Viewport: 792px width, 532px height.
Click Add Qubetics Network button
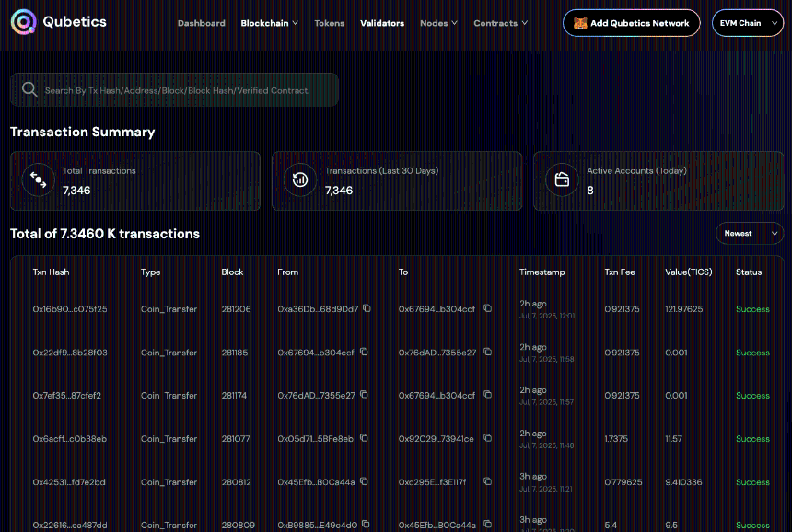pyautogui.click(x=632, y=23)
